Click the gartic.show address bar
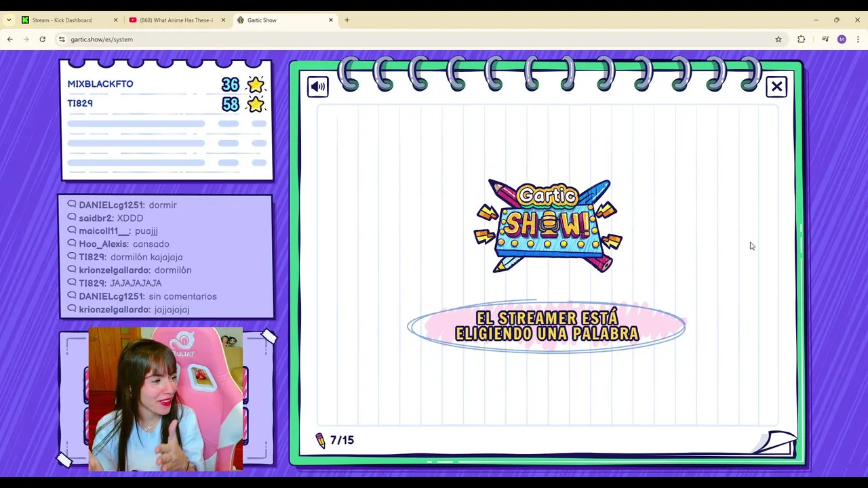 click(x=420, y=39)
